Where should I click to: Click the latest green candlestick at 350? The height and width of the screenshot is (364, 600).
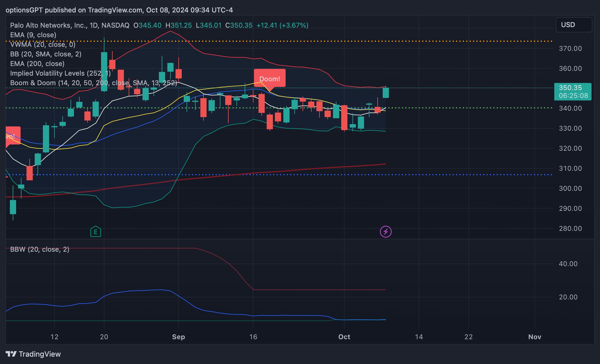(x=386, y=93)
